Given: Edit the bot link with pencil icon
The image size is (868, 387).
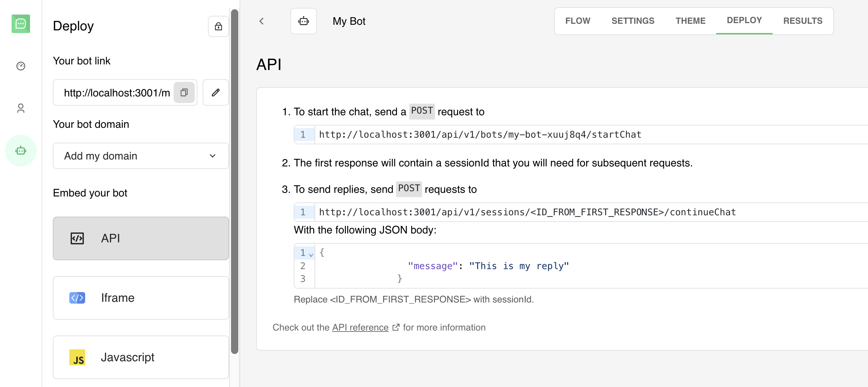Looking at the screenshot, I should pos(216,92).
